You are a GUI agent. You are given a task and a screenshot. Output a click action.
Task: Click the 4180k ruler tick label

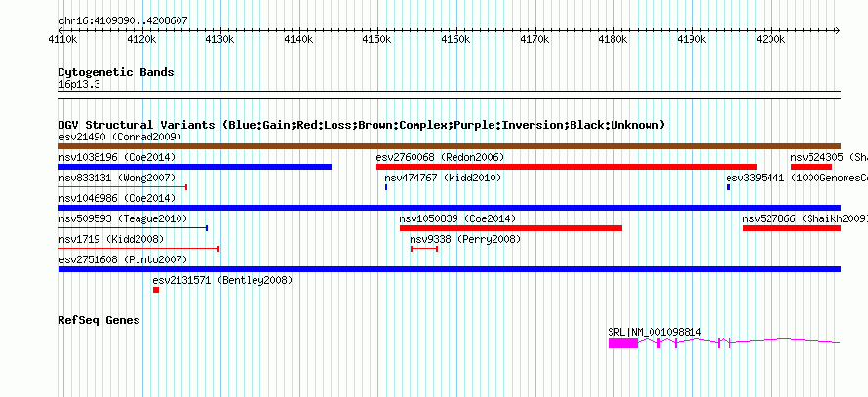coord(613,40)
